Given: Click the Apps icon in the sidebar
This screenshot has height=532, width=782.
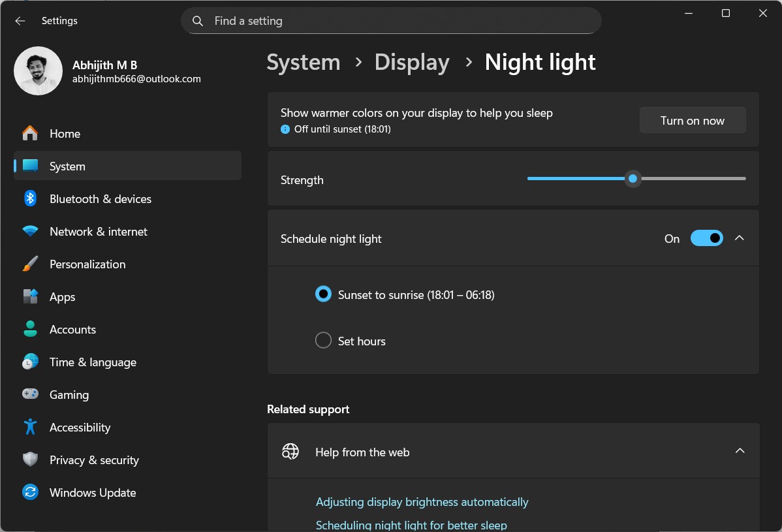Looking at the screenshot, I should [29, 296].
